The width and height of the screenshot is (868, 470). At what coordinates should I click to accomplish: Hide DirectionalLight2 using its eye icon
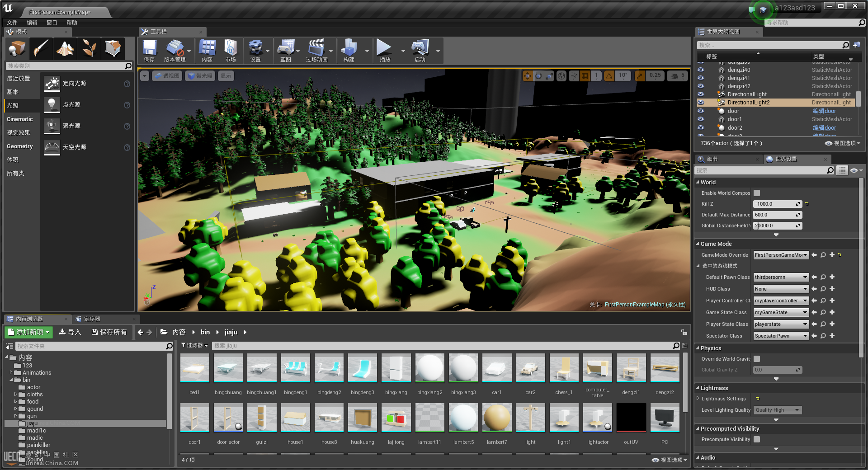point(701,103)
